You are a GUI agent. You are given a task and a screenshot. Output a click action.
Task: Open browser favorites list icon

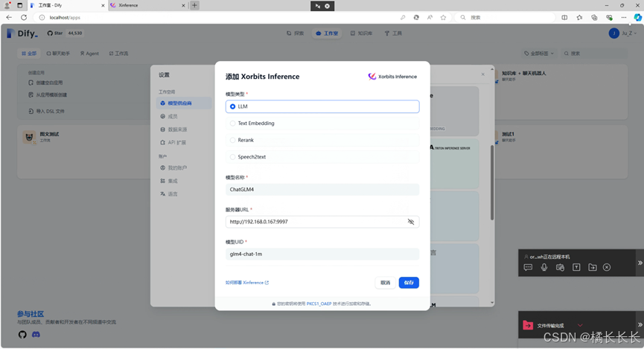click(579, 17)
